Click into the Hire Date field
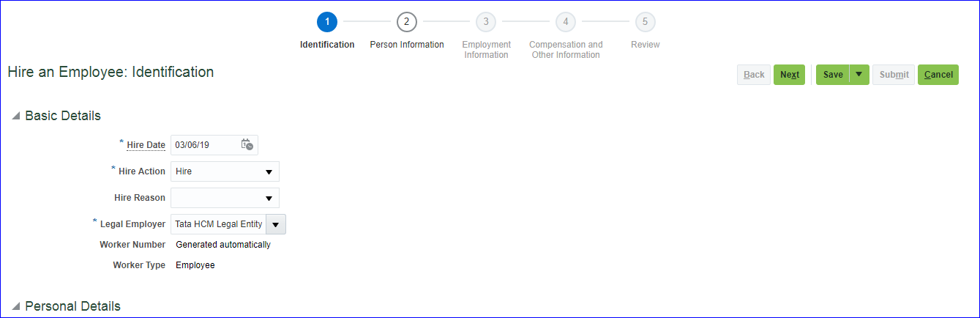Image resolution: width=980 pixels, height=318 pixels. [x=205, y=145]
